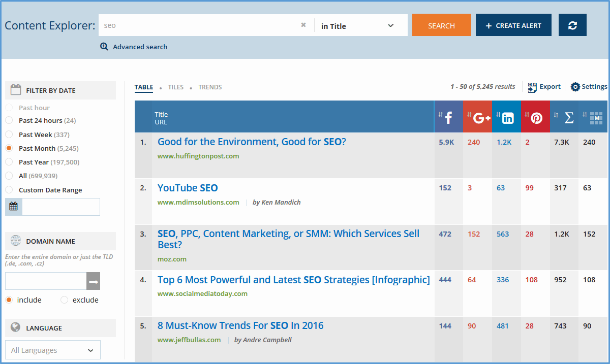Open 'Good for the Environment, Good for SEO?' article

[252, 142]
